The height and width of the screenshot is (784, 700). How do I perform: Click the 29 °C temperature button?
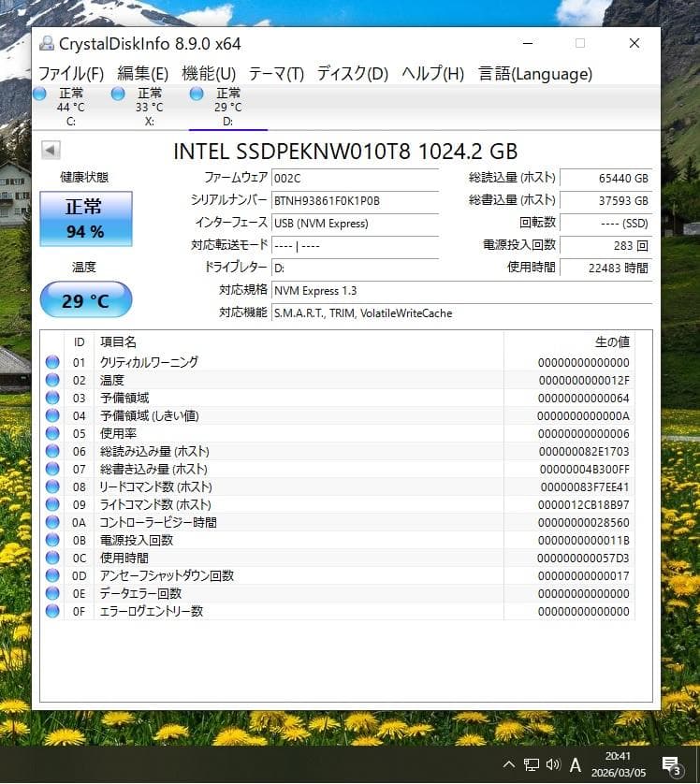86,299
